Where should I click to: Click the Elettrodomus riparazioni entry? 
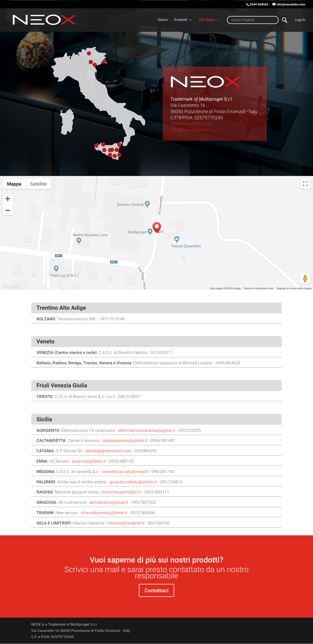pyautogui.click(x=156, y=363)
